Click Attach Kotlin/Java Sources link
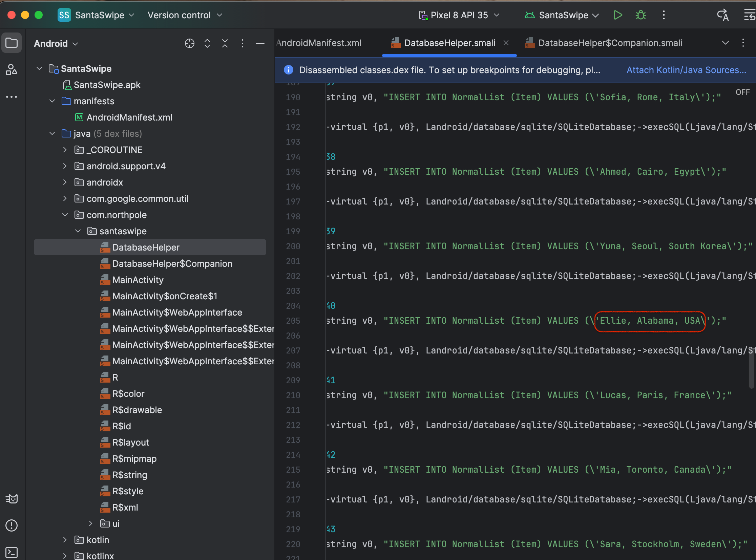756x560 pixels. click(x=686, y=70)
